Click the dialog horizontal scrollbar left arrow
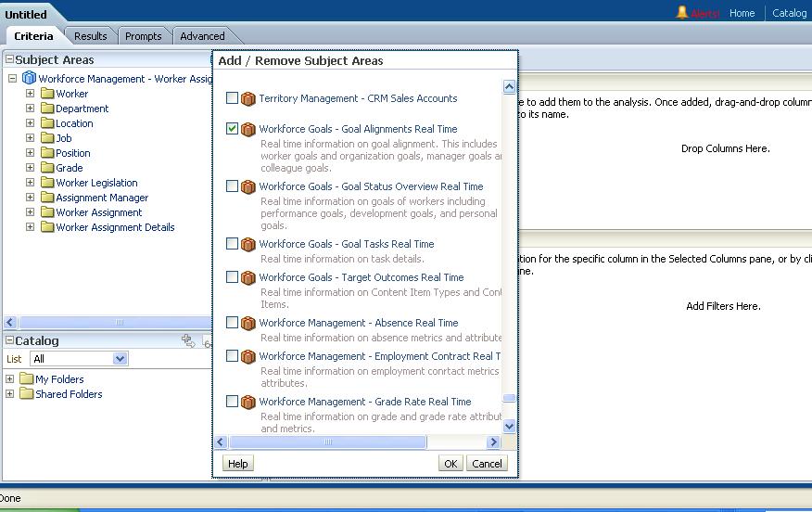This screenshot has height=512, width=812. pos(221,442)
